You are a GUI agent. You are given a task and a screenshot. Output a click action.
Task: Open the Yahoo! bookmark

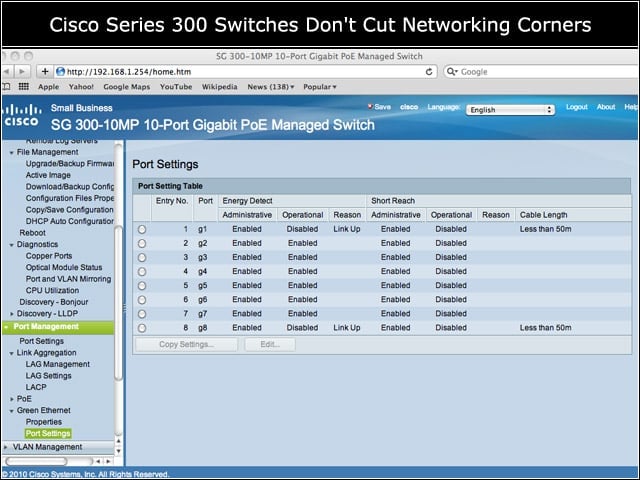[x=81, y=87]
